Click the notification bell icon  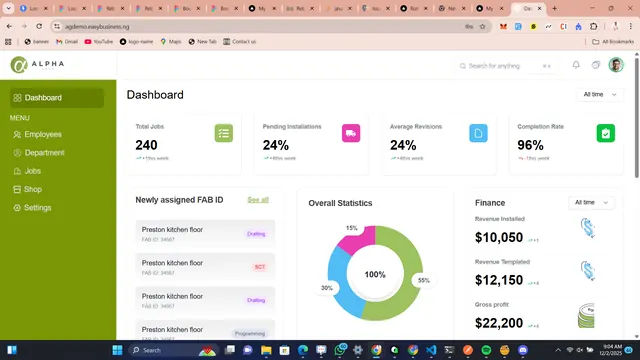tap(576, 65)
